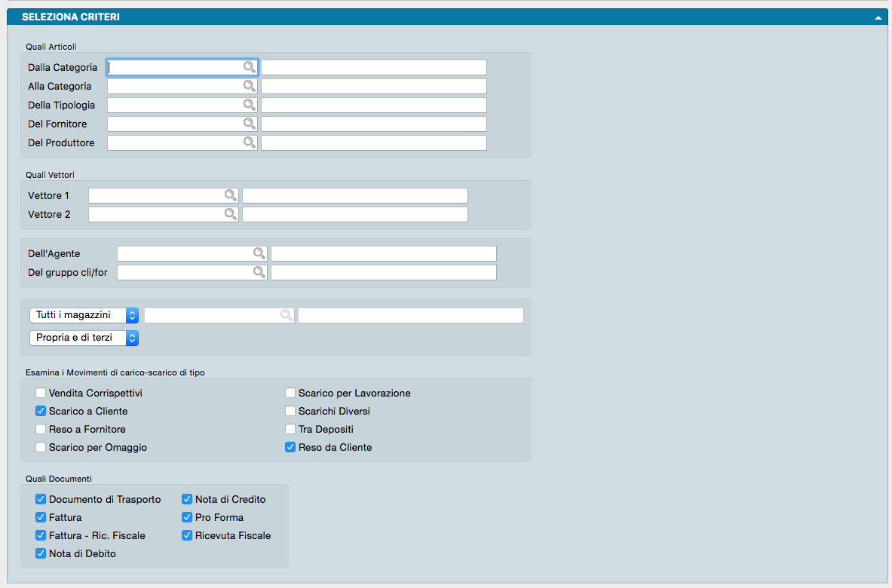Screen dimensions: 892x588
Task: Enable the Vendita Corrispettivi checkbox
Action: (x=41, y=393)
